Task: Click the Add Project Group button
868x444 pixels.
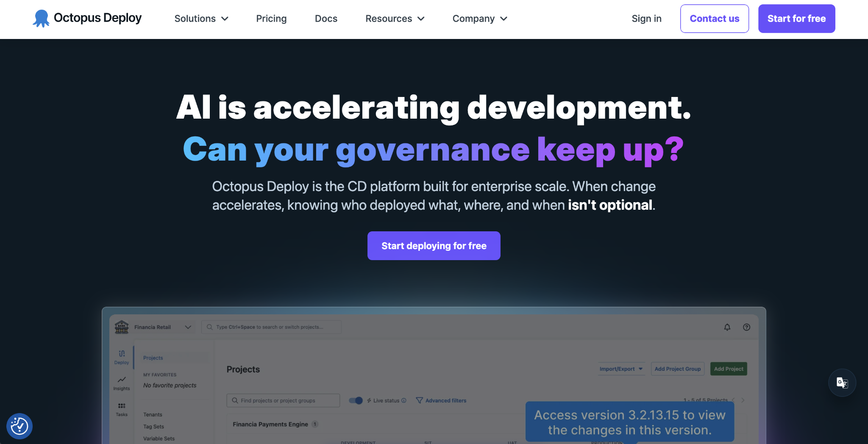Action: pyautogui.click(x=678, y=369)
